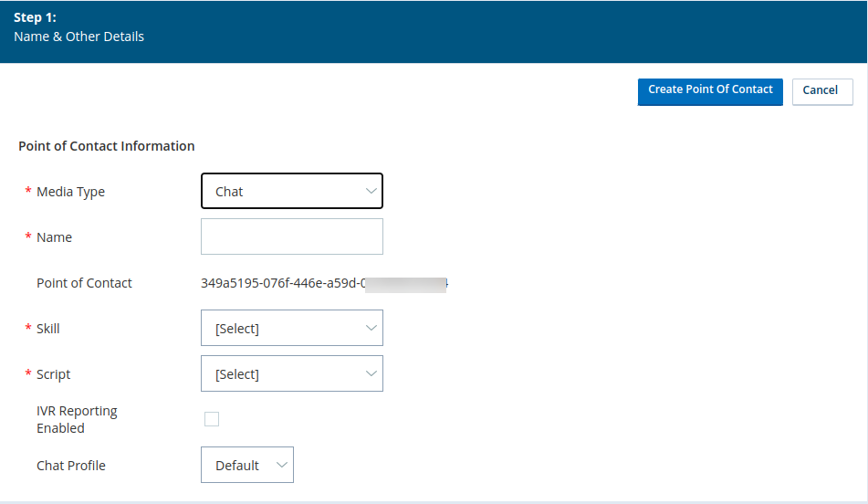Enable the IVR Reporting Enabled checkbox
Screen dimensions: 868x504
pyautogui.click(x=212, y=419)
